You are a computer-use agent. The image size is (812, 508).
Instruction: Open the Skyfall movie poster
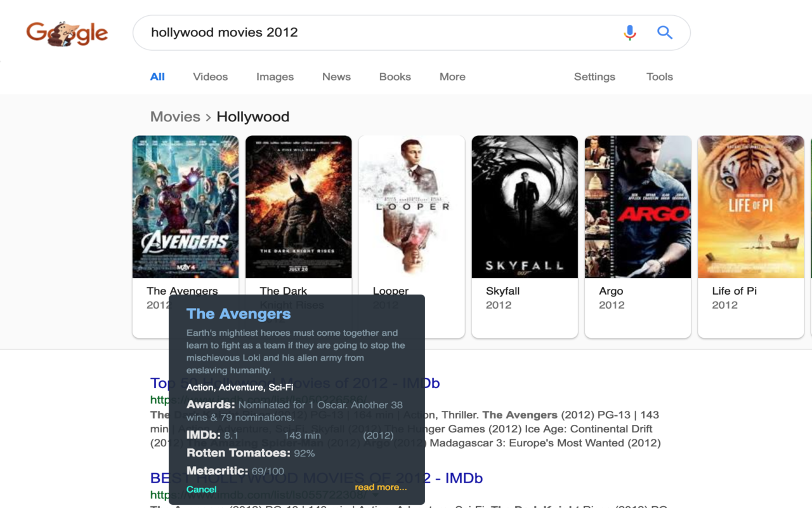525,207
